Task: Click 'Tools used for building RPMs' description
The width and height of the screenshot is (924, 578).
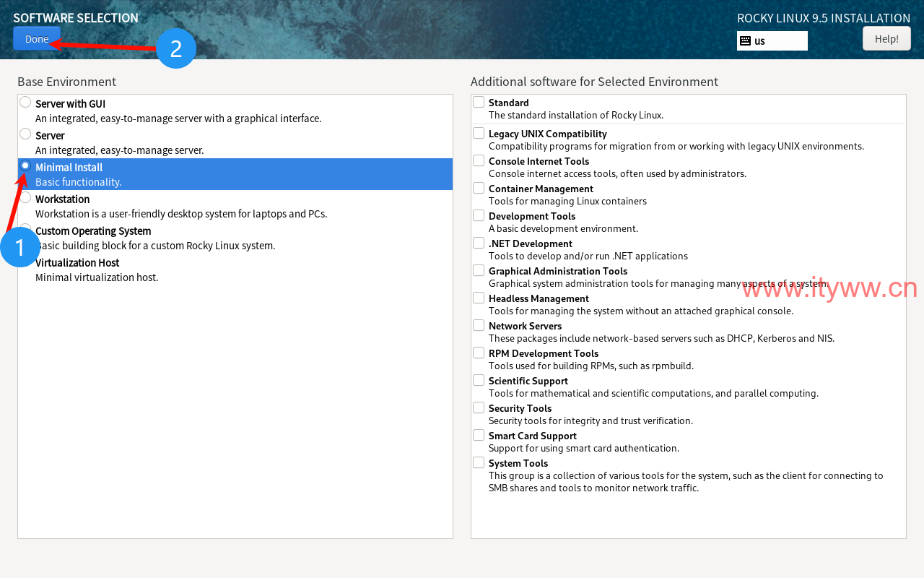Action: [x=591, y=366]
